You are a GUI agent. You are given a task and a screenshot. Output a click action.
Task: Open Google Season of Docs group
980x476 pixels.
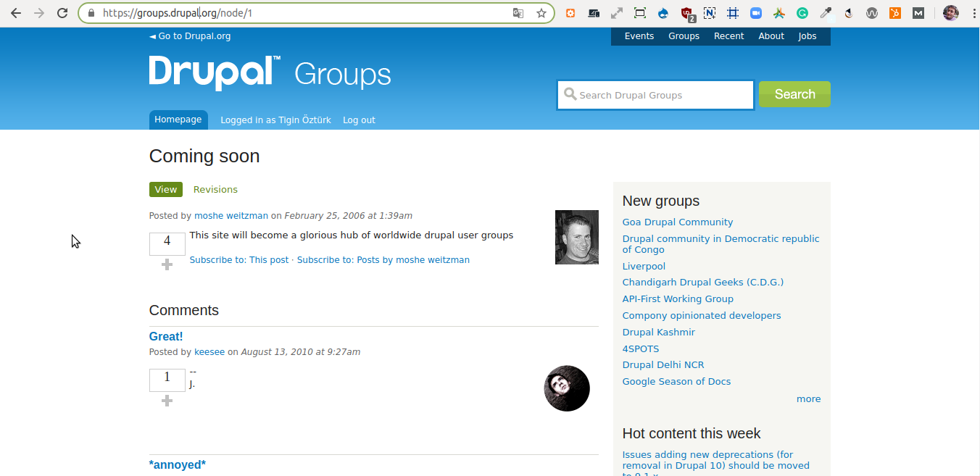click(x=676, y=382)
